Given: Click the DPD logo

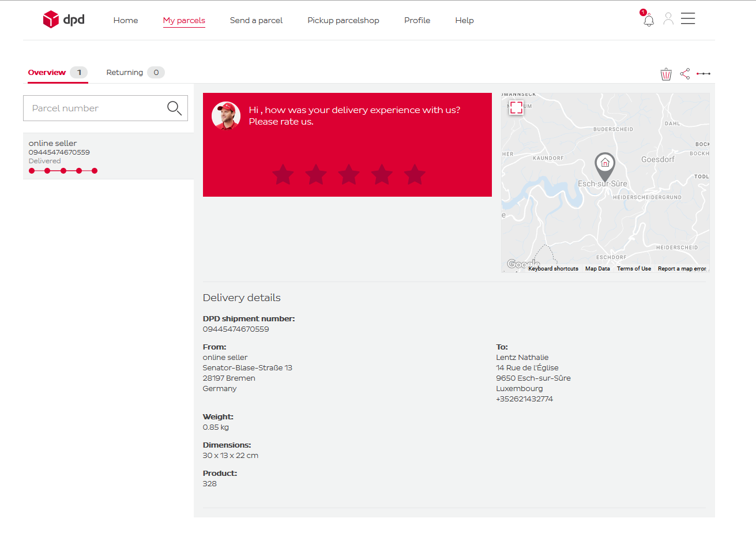Looking at the screenshot, I should pyautogui.click(x=63, y=20).
